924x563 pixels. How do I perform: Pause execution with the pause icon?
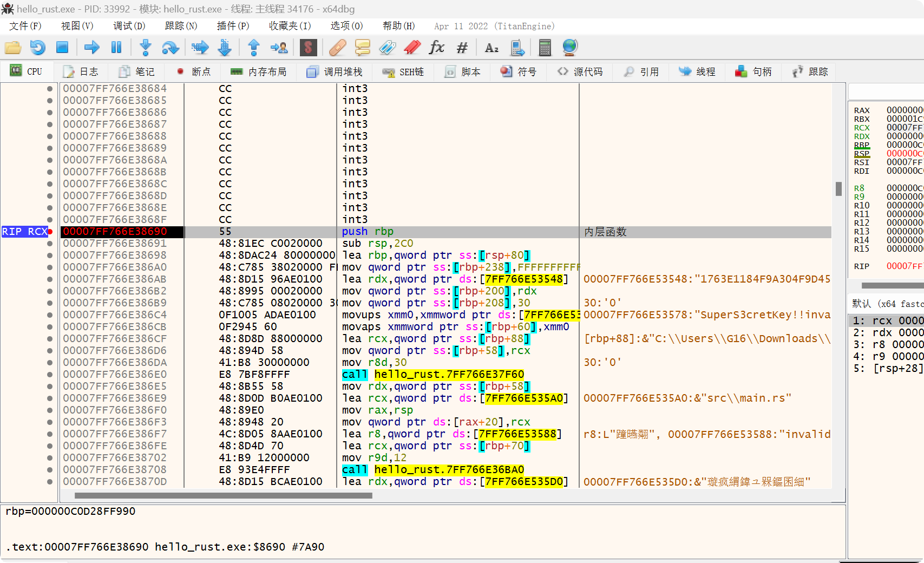tap(116, 48)
